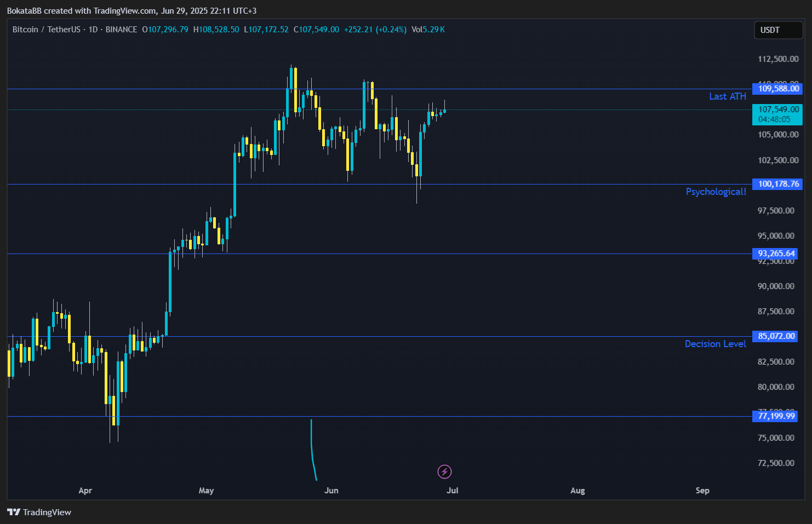This screenshot has width=812, height=524.
Task: Click the Bitcoin / TetherUS symbol title
Action: tap(47, 30)
